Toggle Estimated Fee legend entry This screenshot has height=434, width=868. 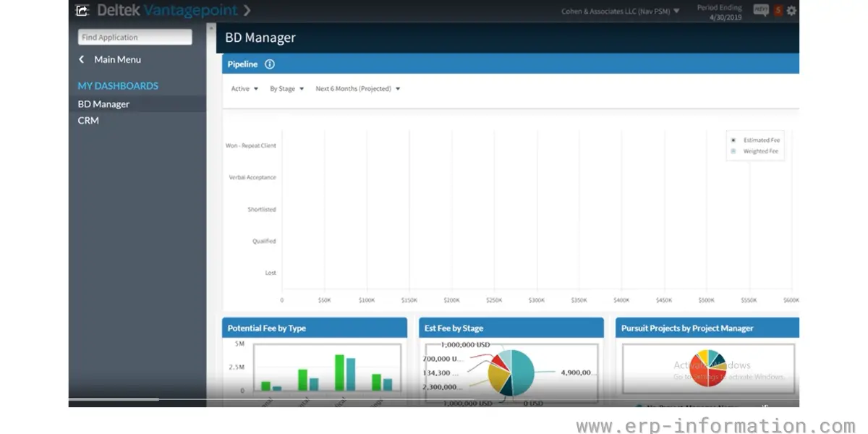coord(756,140)
